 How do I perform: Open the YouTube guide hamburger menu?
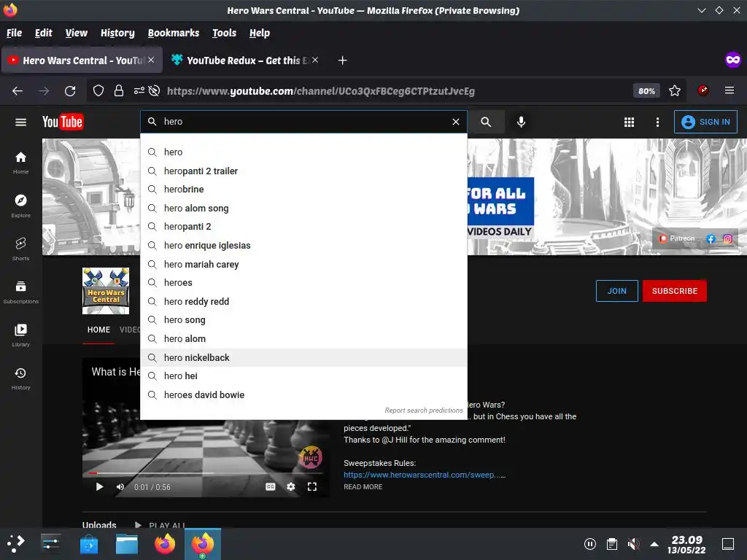[x=20, y=122]
